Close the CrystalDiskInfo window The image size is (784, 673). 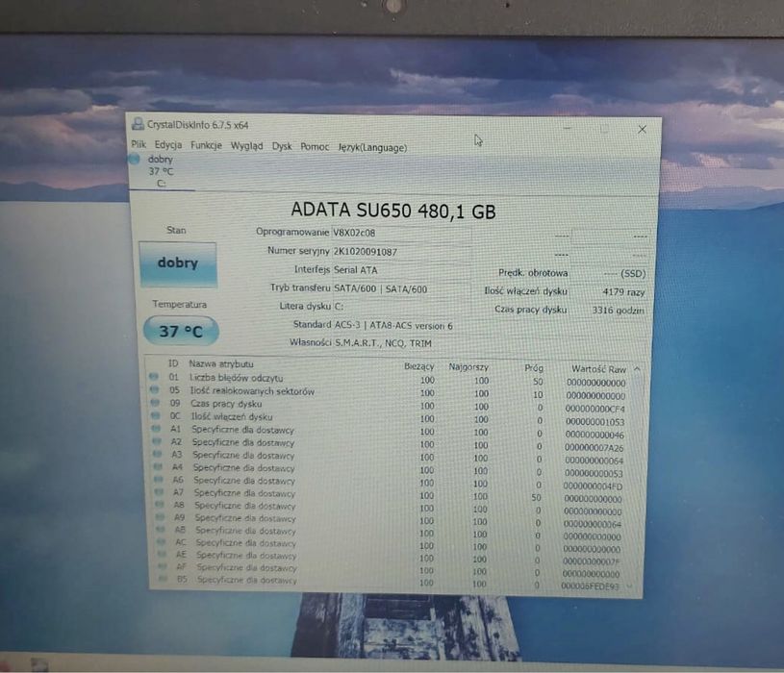[642, 130]
